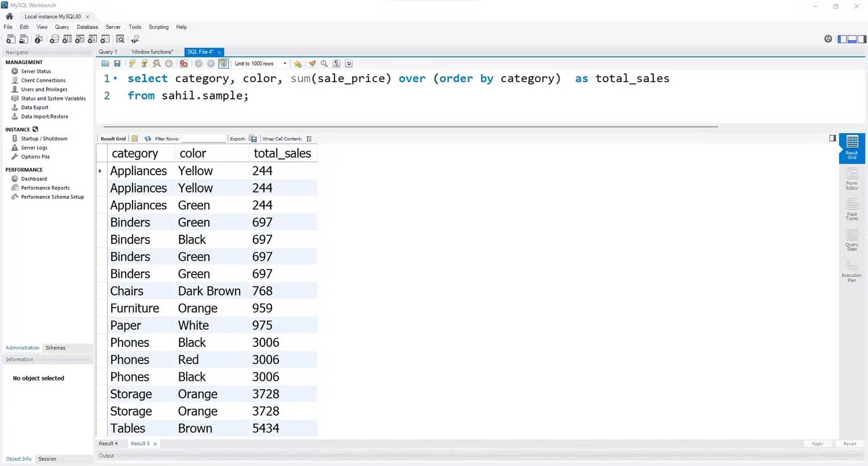868x466 pixels.
Task: Switch to the Window functions tab
Action: click(x=152, y=52)
